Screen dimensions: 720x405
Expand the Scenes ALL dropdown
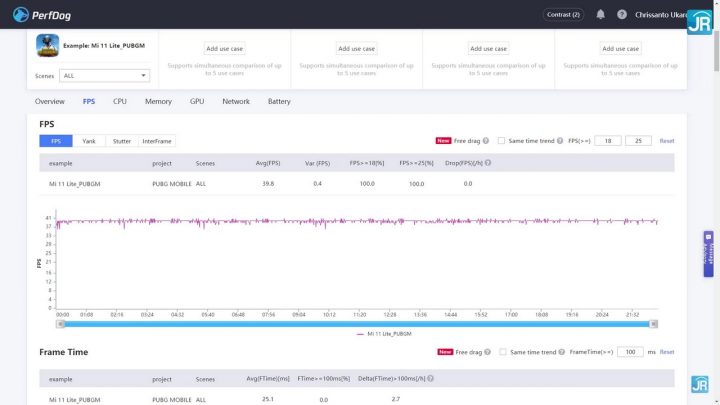point(104,76)
